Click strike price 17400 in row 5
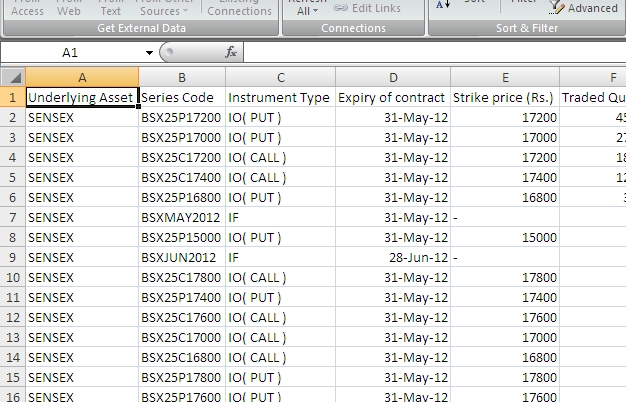626x402 pixels. tap(505, 177)
